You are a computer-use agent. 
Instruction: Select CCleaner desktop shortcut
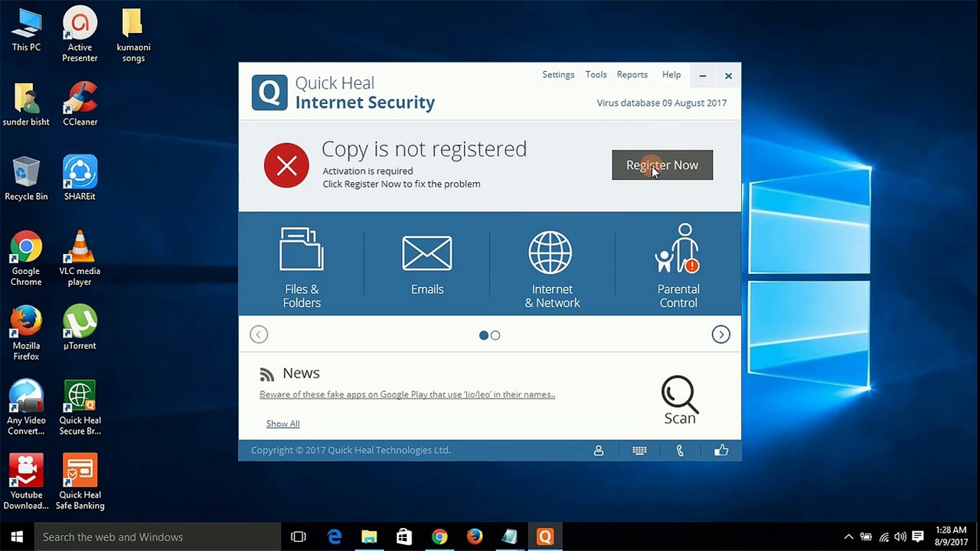coord(80,104)
